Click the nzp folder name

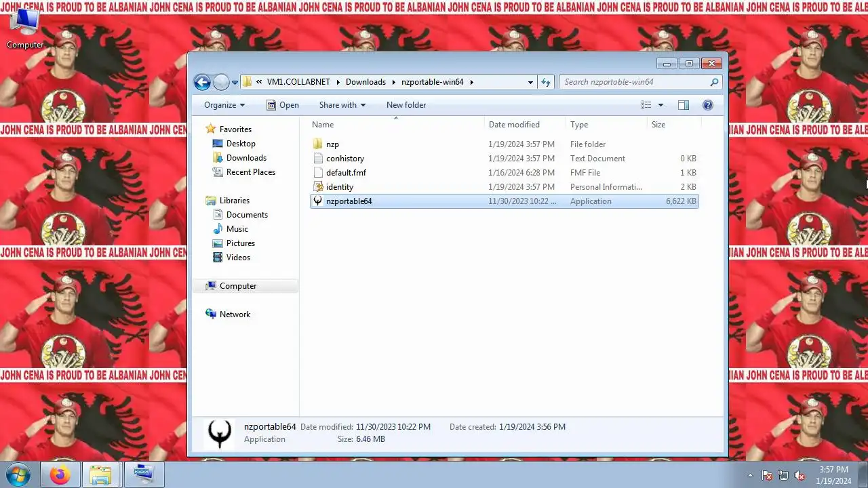(332, 144)
